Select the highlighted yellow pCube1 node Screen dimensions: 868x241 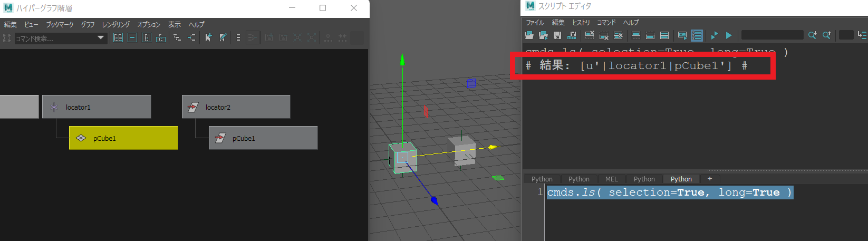pyautogui.click(x=123, y=138)
